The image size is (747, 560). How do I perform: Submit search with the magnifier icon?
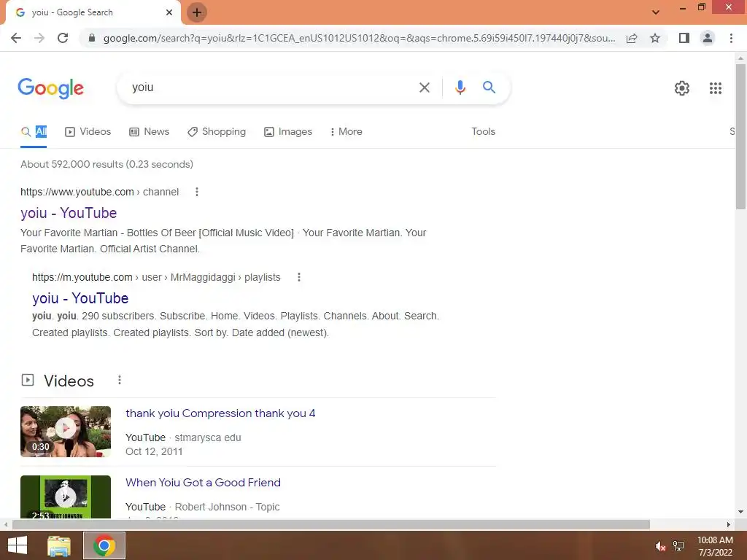coord(489,87)
